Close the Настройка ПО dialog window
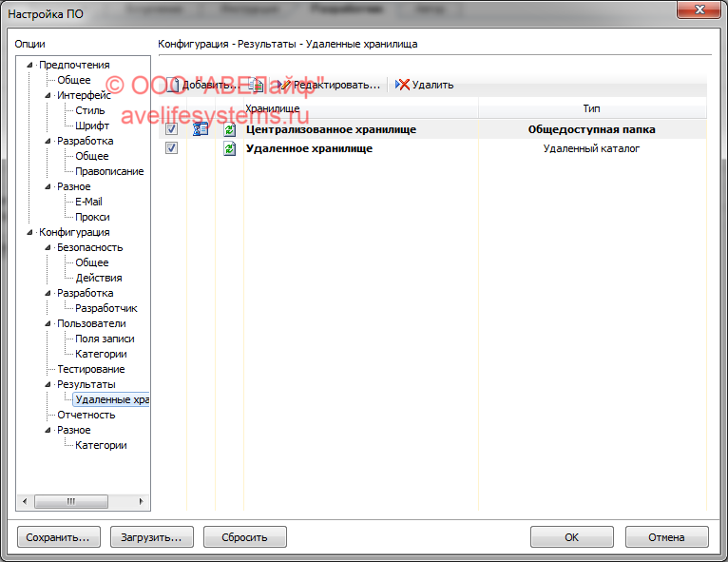This screenshot has height=562, width=728. pos(699,11)
